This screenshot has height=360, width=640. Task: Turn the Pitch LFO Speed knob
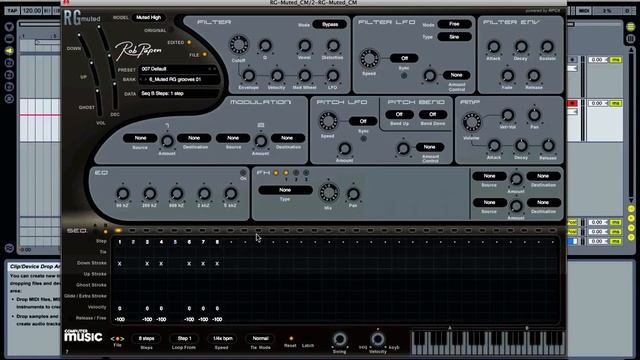(328, 121)
